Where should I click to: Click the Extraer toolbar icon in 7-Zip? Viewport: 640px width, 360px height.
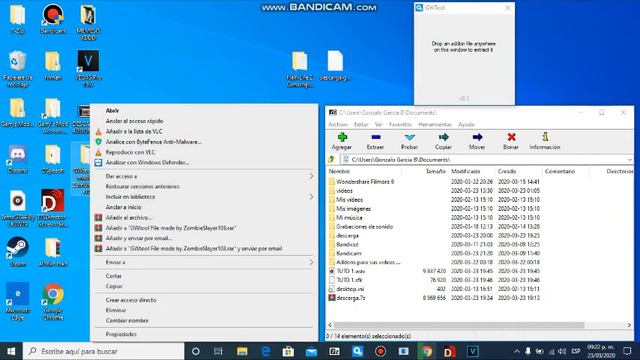[375, 141]
